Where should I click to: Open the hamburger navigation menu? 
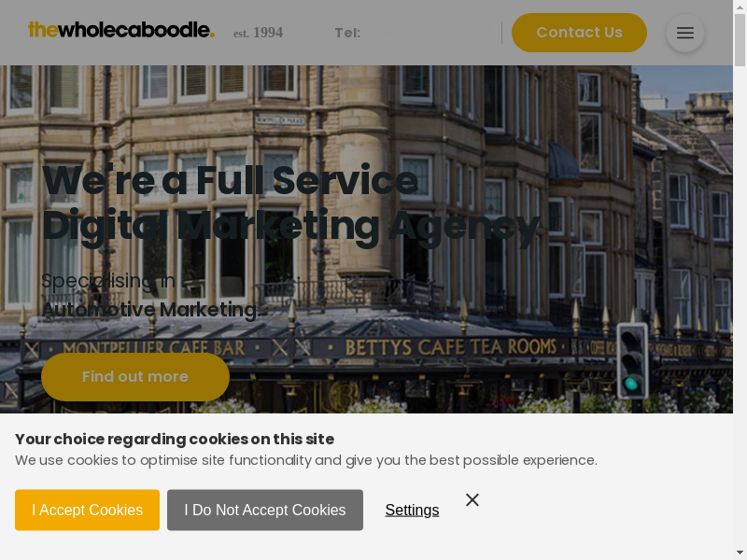pos(685,33)
